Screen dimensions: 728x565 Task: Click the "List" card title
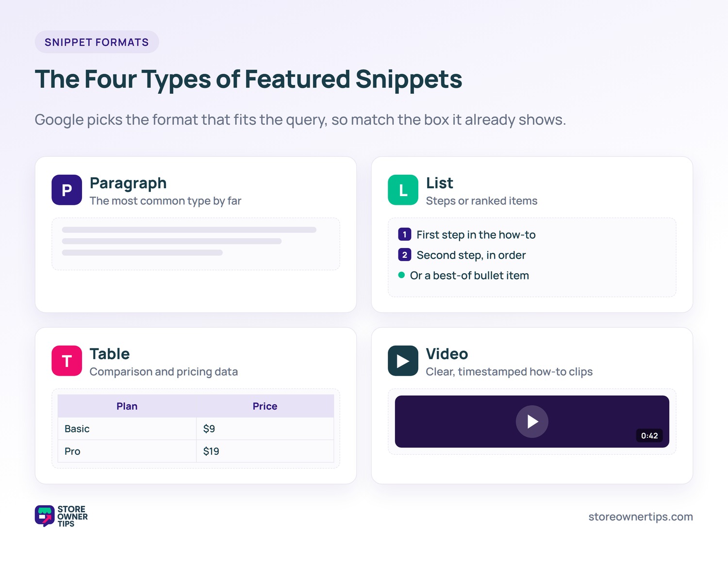[x=440, y=183]
